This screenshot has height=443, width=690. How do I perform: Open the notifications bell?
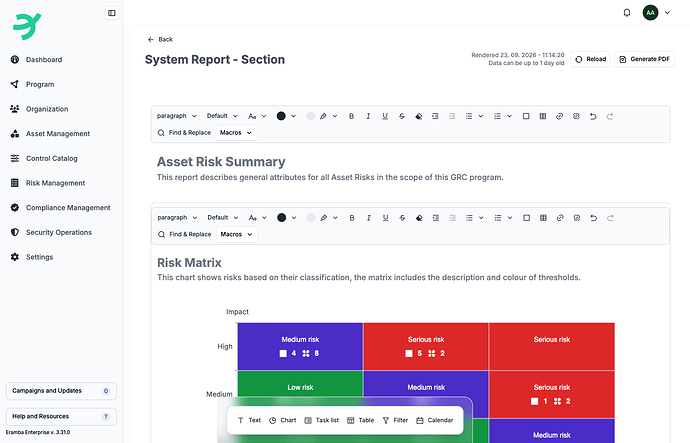pos(627,13)
